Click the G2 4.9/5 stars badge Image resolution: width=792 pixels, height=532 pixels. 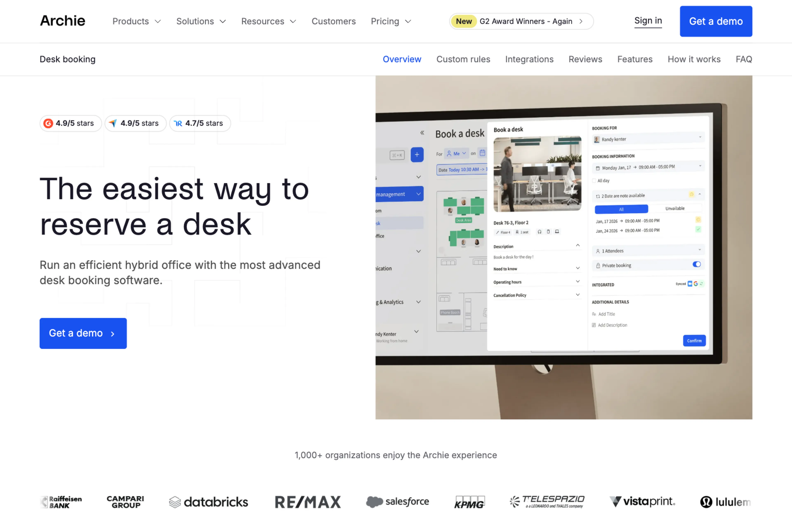pos(71,123)
